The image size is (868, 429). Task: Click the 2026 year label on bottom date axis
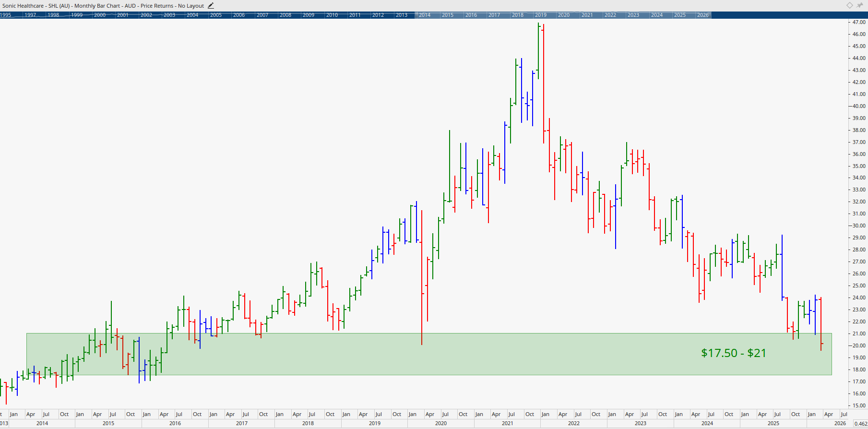[840, 423]
